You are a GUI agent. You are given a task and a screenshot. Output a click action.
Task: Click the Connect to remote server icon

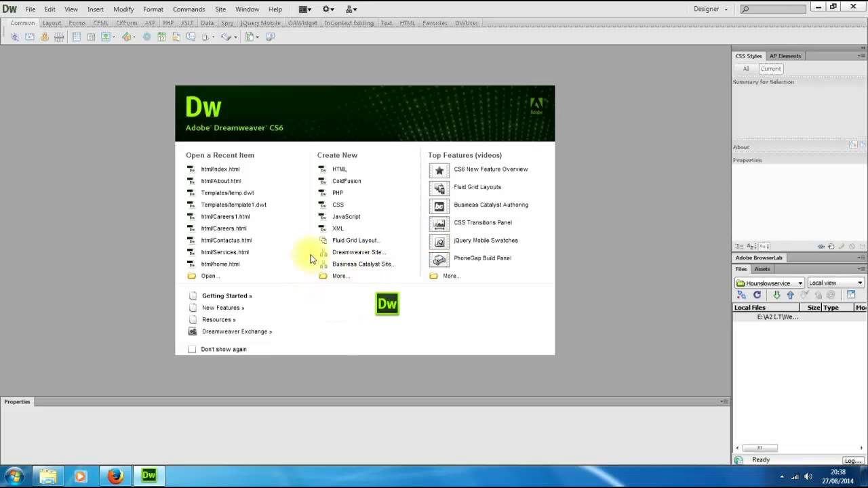click(x=741, y=295)
